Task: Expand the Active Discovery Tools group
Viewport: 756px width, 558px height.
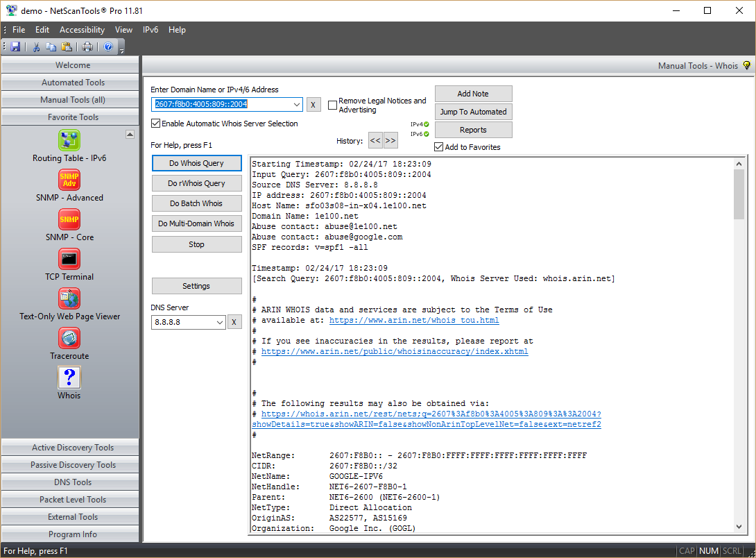Action: click(70, 448)
